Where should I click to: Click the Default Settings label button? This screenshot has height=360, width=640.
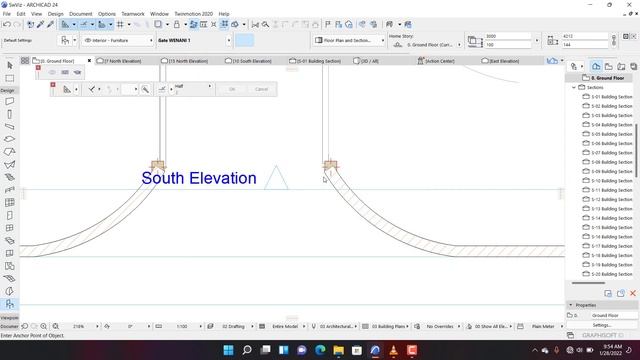click(x=18, y=40)
